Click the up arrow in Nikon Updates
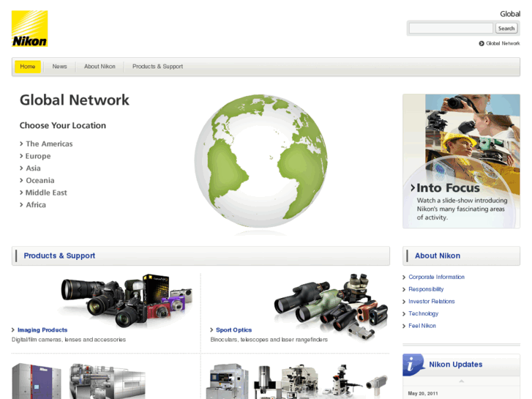Viewport: 532px width, 399px height. tap(462, 381)
